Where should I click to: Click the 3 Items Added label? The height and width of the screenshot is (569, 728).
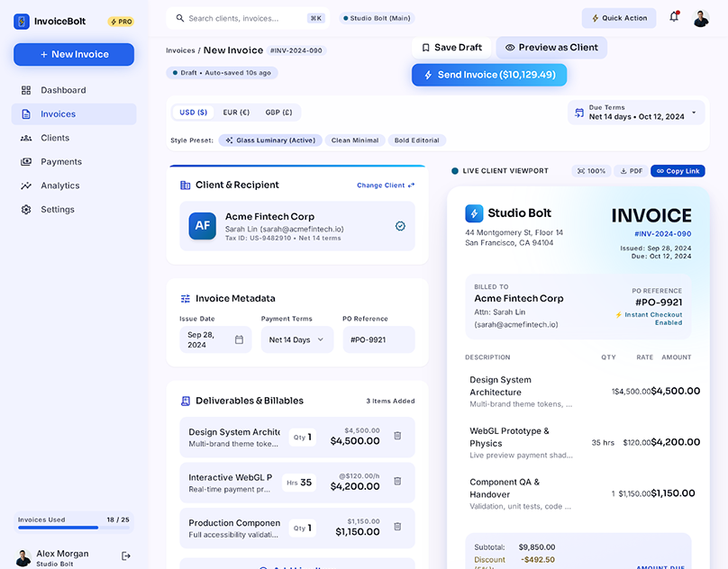pyautogui.click(x=390, y=401)
